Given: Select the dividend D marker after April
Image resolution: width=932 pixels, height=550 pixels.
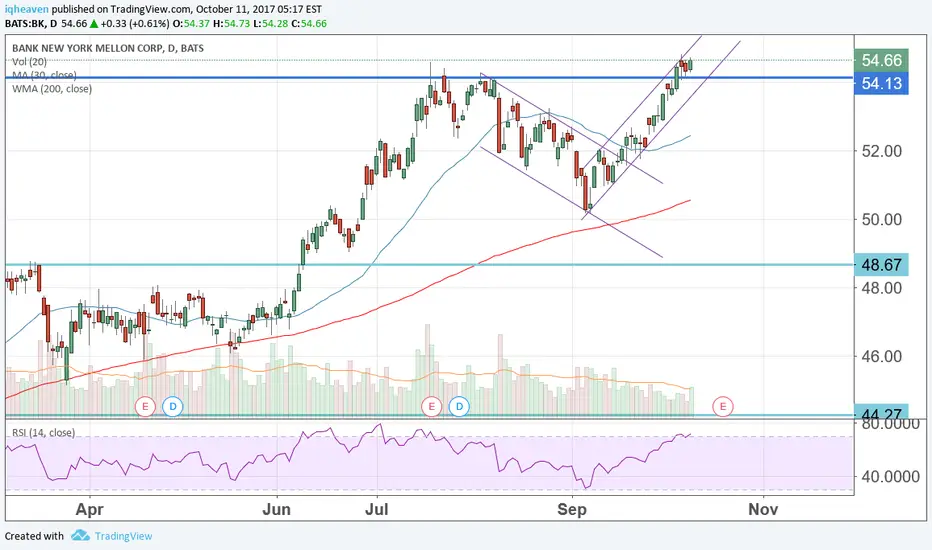Looking at the screenshot, I should 173,407.
